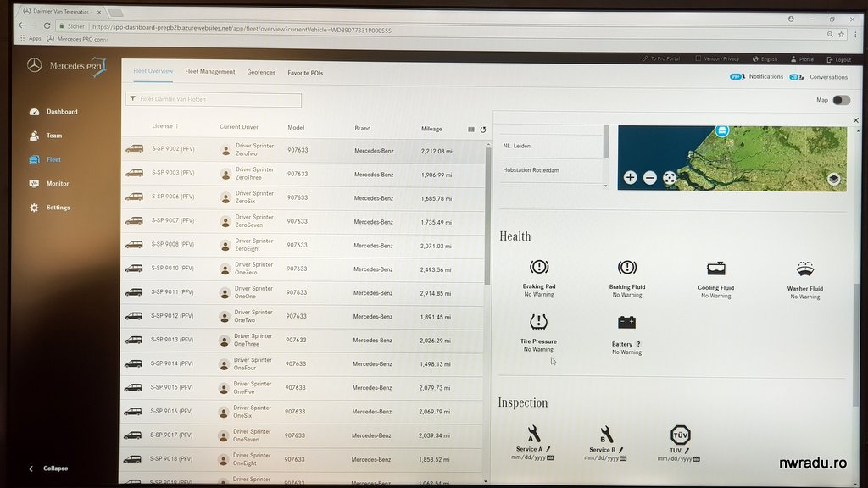Sort by License column header
Image resolution: width=868 pixels, height=488 pixels.
click(x=165, y=126)
